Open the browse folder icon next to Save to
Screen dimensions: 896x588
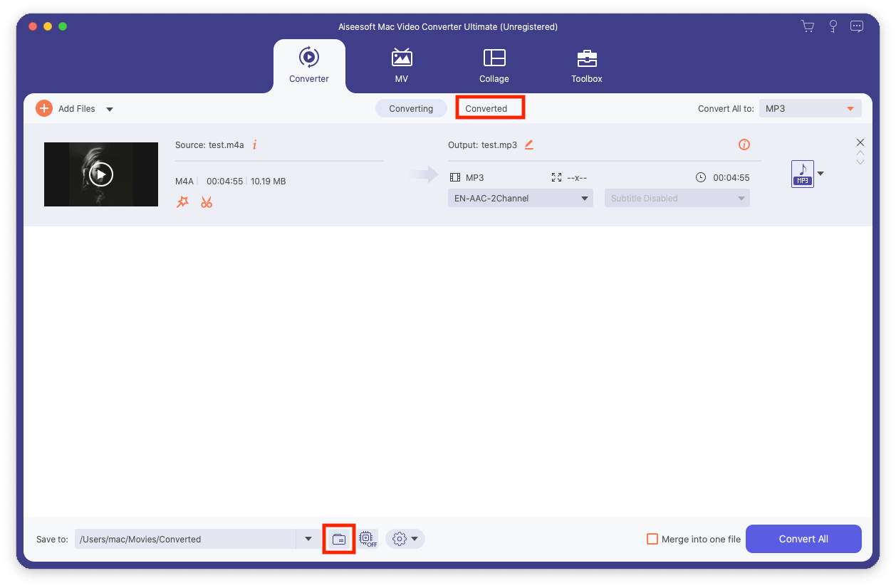(x=338, y=539)
